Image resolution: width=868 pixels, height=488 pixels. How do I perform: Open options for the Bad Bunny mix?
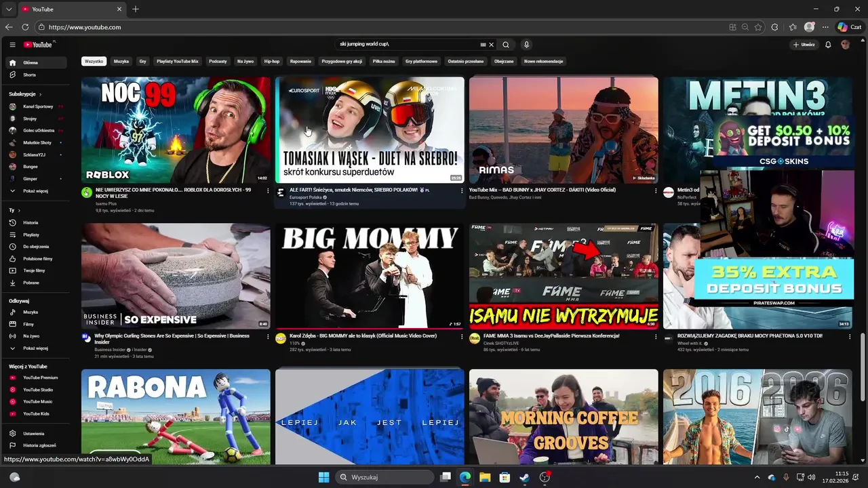point(656,191)
